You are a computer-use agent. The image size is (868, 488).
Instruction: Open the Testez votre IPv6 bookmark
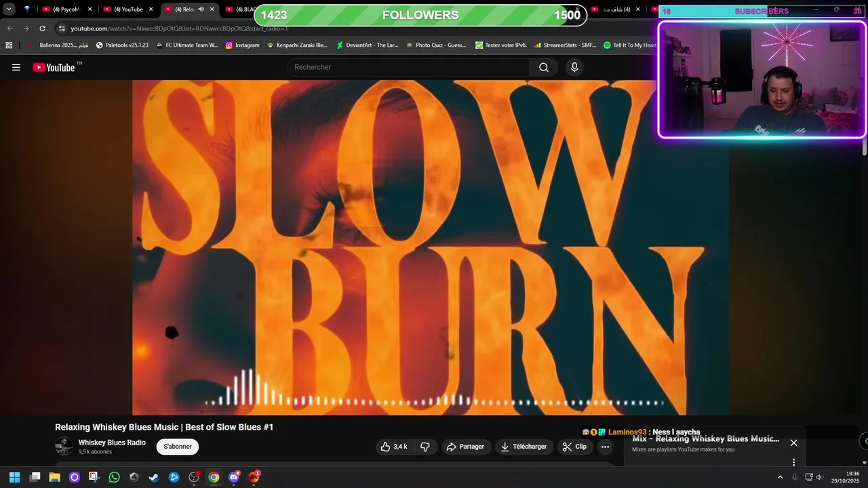(x=500, y=45)
